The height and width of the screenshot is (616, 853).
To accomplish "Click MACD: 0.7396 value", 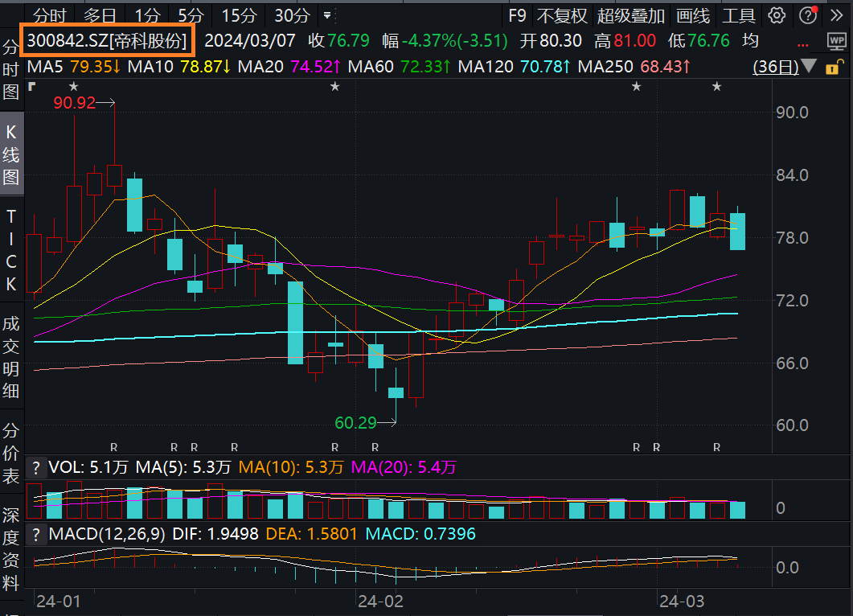I will [x=420, y=534].
